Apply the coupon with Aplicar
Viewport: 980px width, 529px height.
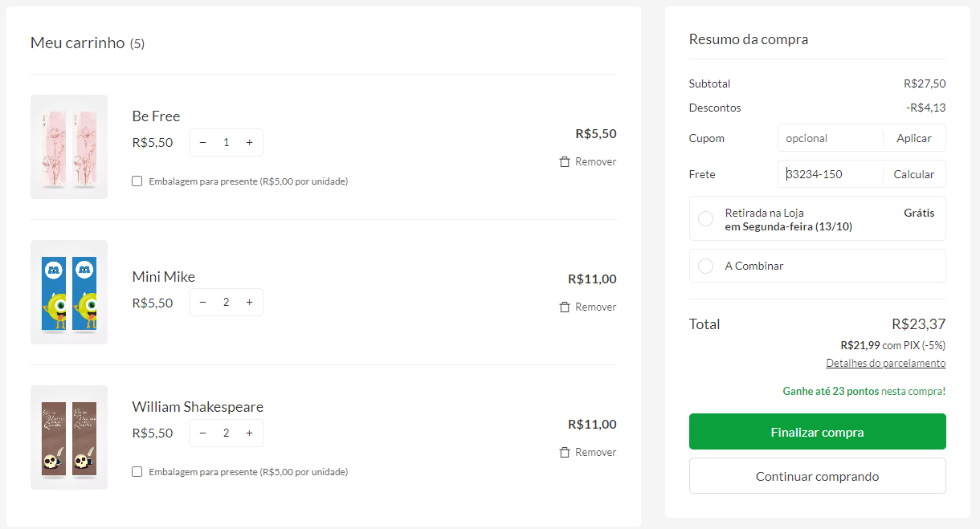(x=913, y=138)
